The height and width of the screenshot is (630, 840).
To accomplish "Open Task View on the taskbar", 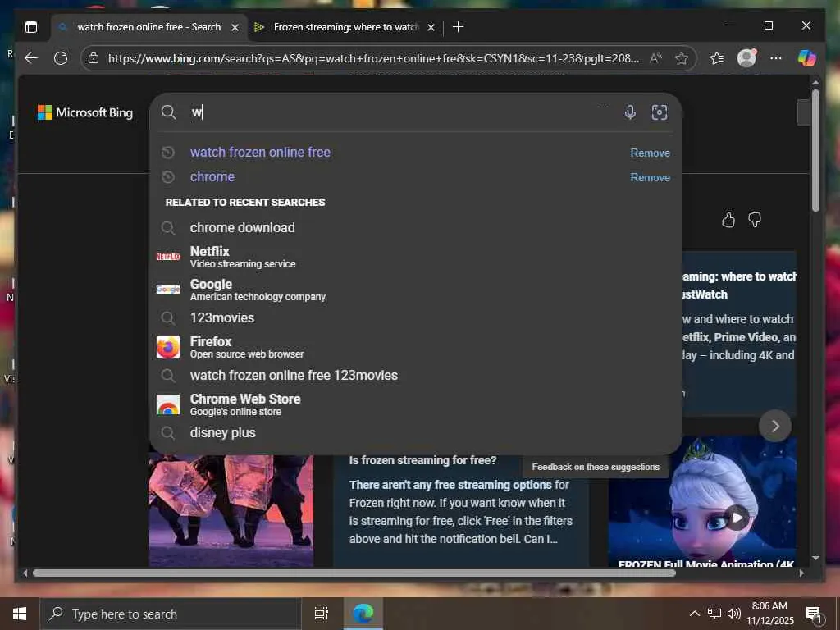I will tap(322, 614).
